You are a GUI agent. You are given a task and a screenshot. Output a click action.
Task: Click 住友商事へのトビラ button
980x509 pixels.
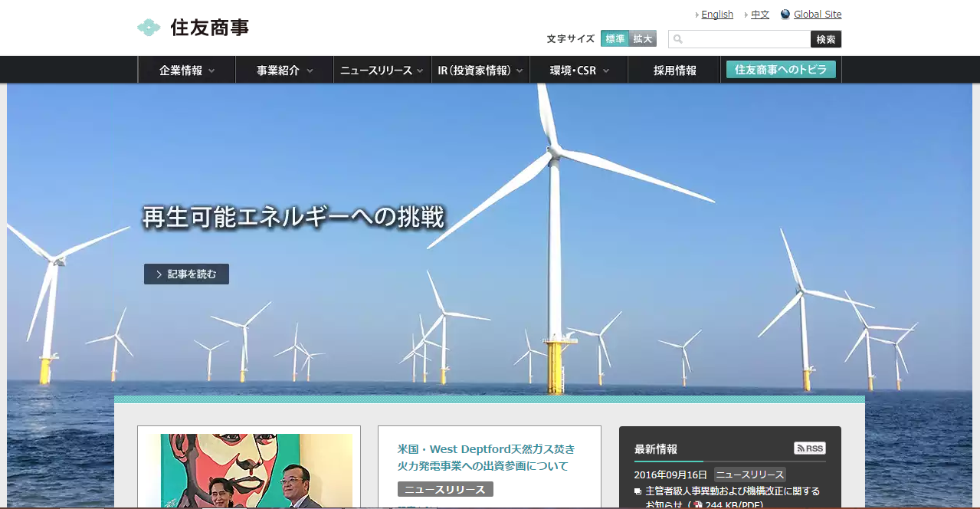(781, 70)
